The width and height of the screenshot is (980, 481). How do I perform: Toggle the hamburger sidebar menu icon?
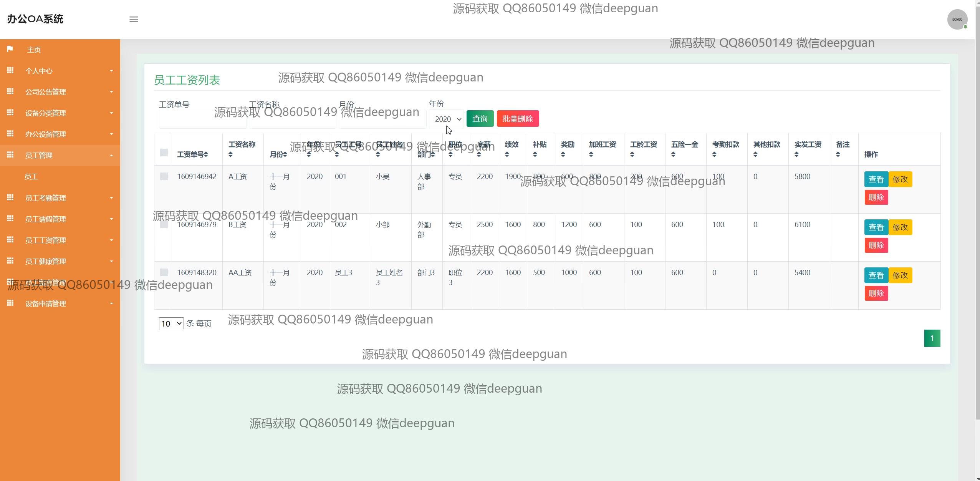tap(134, 19)
